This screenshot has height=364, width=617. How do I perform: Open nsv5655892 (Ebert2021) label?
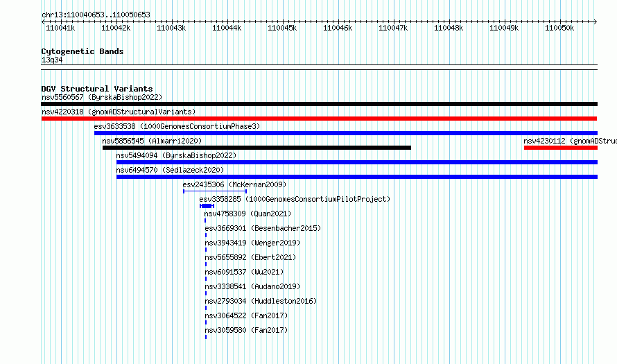250,257
